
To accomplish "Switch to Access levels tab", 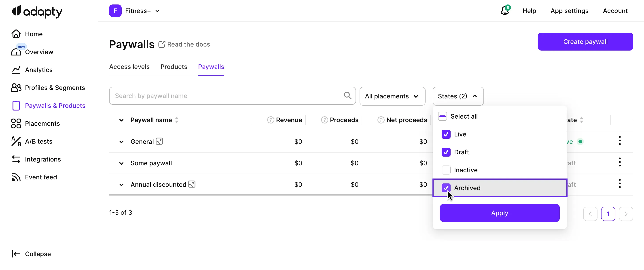I will (x=129, y=67).
